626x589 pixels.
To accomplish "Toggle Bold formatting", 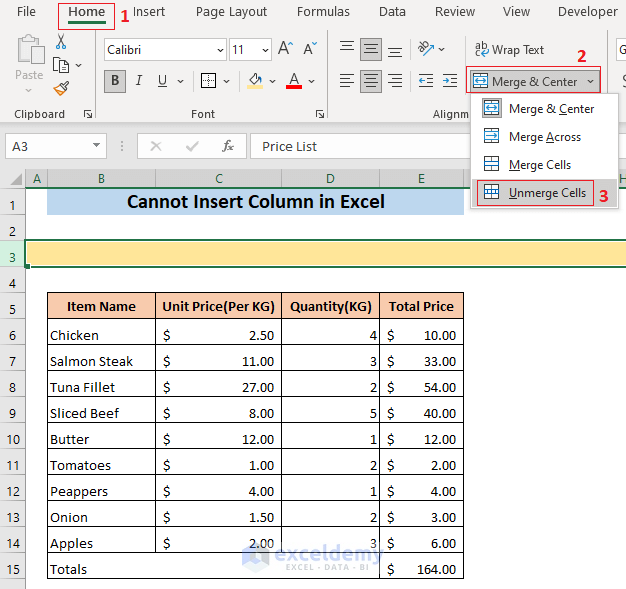I will click(x=115, y=81).
